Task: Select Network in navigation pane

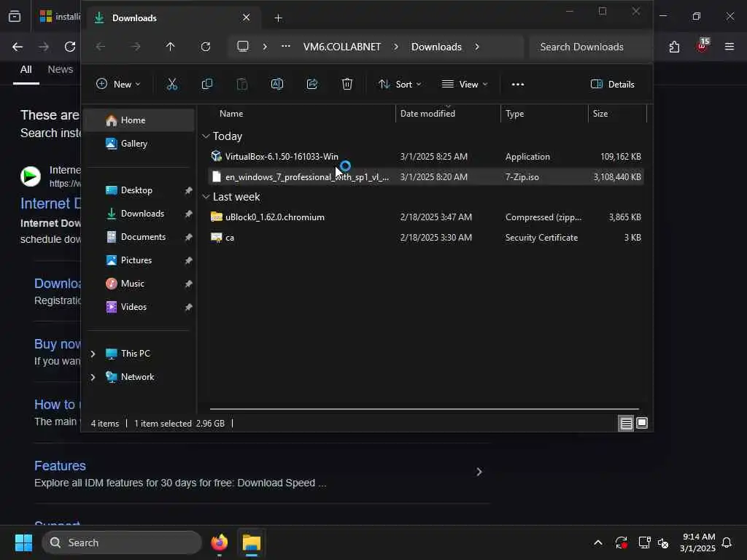Action: [x=137, y=377]
